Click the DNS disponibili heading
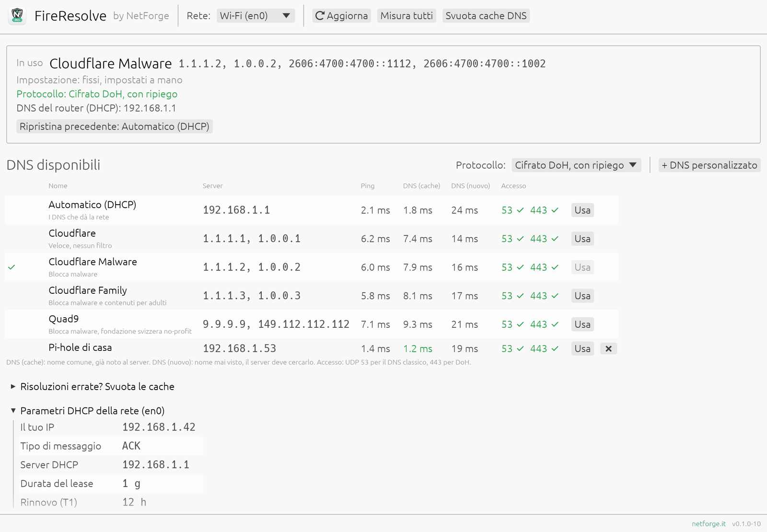This screenshot has height=532, width=767. click(x=53, y=165)
